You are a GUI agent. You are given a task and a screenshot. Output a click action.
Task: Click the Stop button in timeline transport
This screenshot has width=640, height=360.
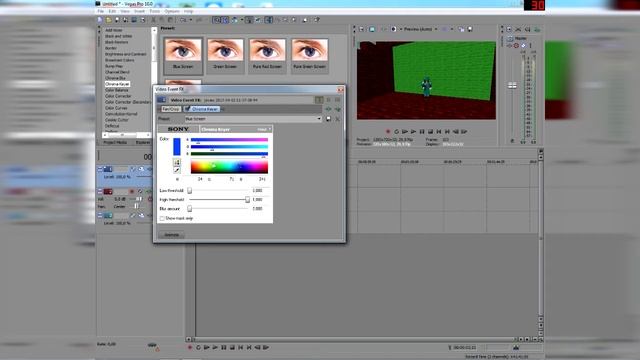[232, 347]
